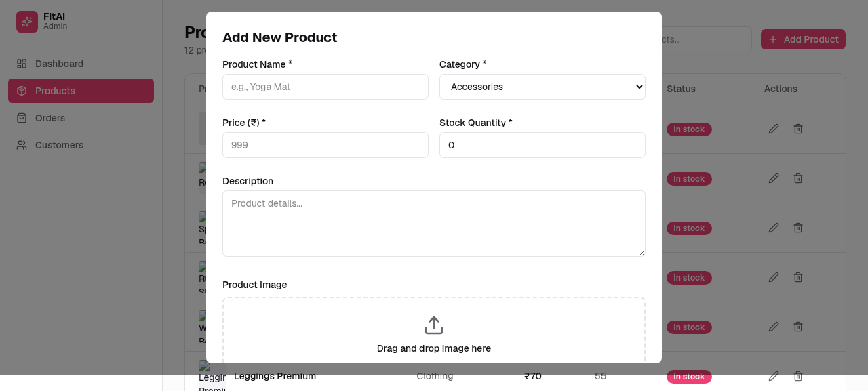Click the Product Name input field
This screenshot has width=868, height=391.
pyautogui.click(x=325, y=87)
